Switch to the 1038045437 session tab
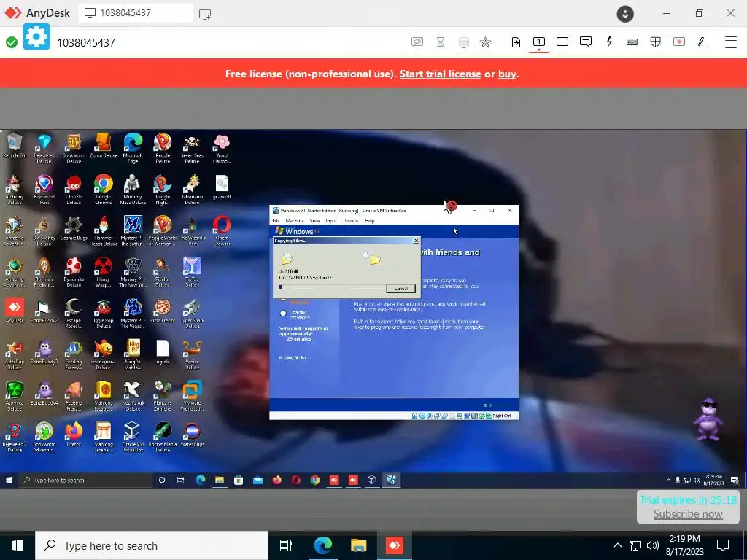Screen dimensions: 747x560 tap(135, 13)
